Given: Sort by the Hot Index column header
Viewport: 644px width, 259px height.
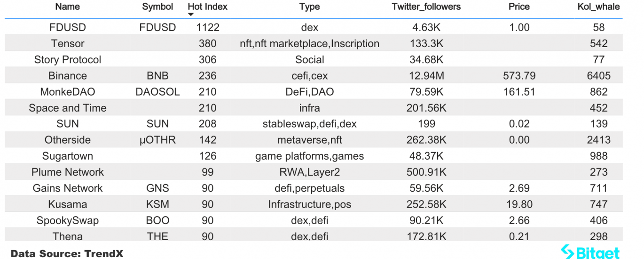Looking at the screenshot, I should pyautogui.click(x=207, y=7).
